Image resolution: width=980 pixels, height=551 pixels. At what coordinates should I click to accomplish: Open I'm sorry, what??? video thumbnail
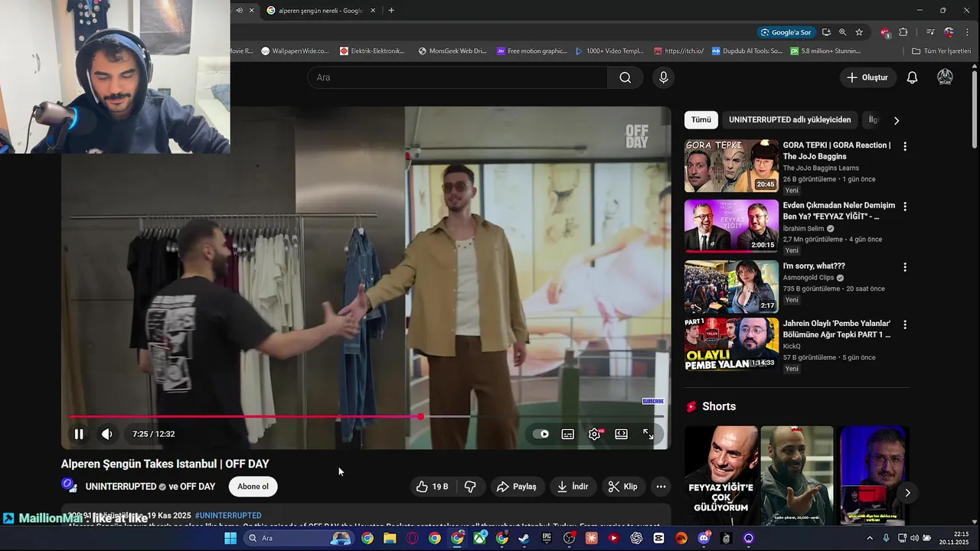pyautogui.click(x=731, y=286)
